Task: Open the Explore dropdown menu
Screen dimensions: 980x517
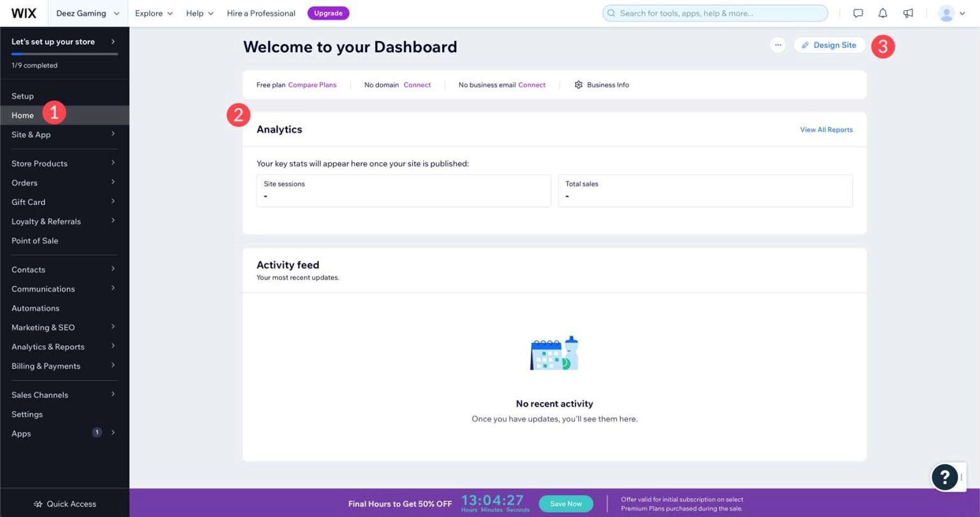Action: (x=153, y=13)
